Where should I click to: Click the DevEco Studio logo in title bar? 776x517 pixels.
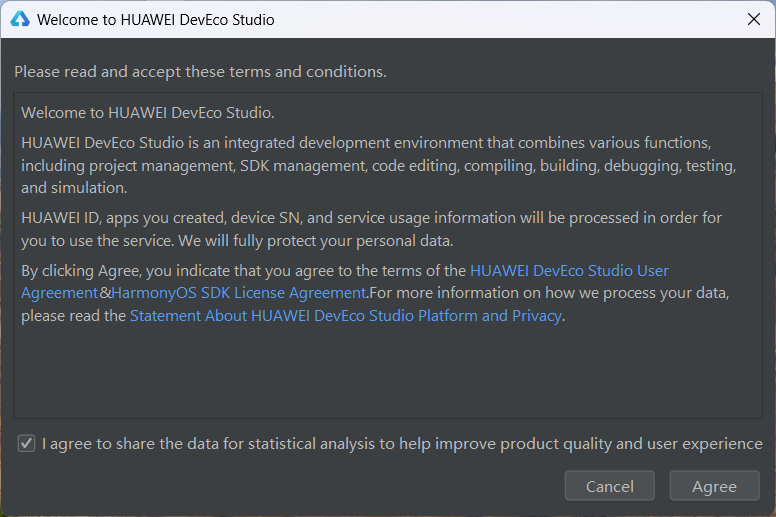(x=20, y=19)
